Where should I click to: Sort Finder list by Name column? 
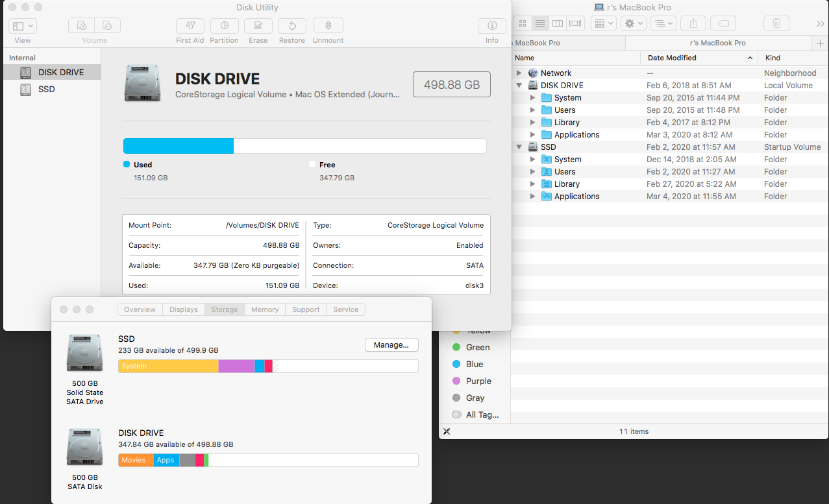click(575, 58)
